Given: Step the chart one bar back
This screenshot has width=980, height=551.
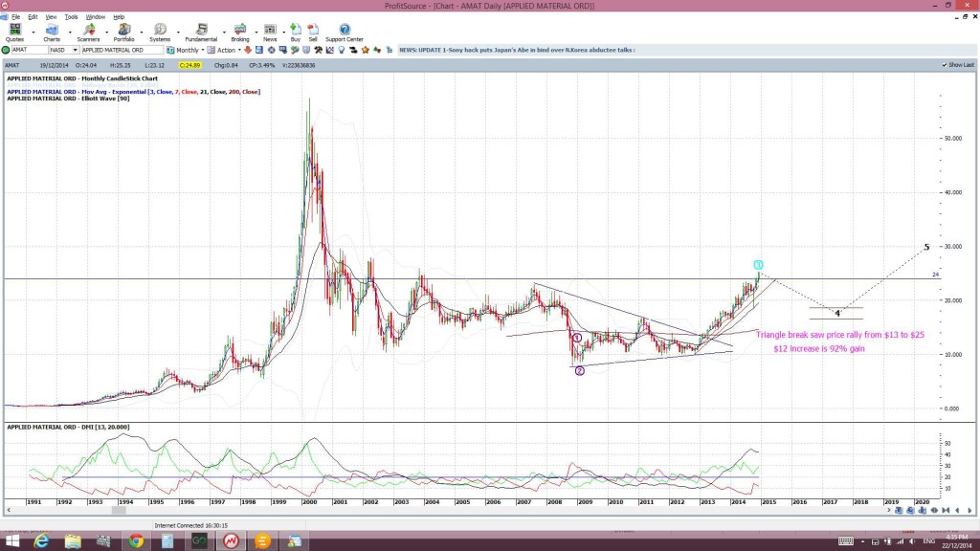Looking at the screenshot, I should click(957, 511).
